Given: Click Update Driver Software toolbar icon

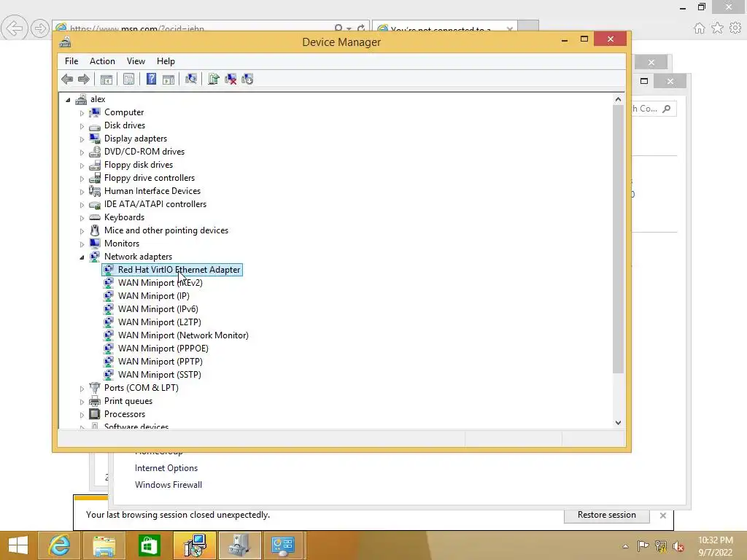Looking at the screenshot, I should pos(214,79).
